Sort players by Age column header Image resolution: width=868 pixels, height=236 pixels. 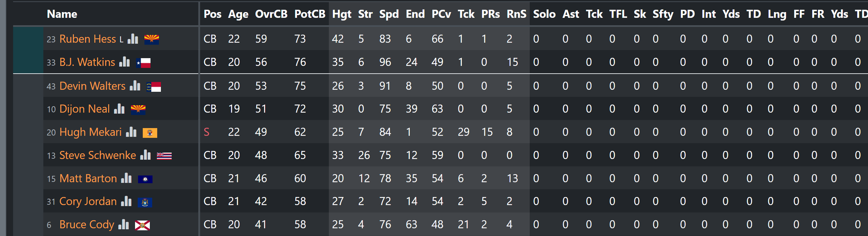[238, 14]
